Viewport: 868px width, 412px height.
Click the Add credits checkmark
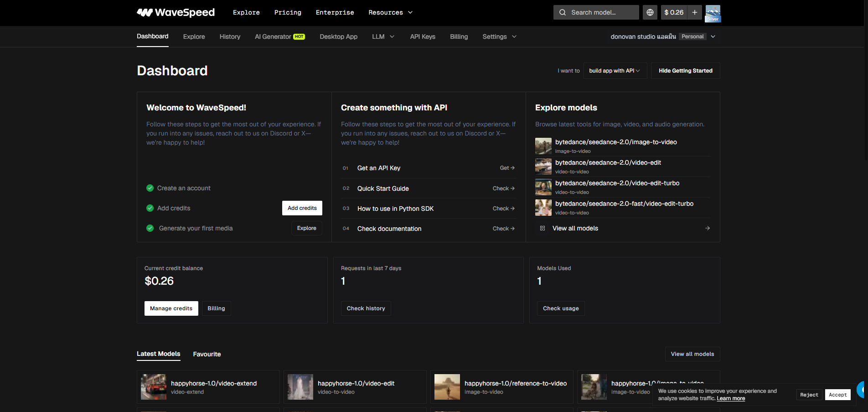click(x=150, y=208)
